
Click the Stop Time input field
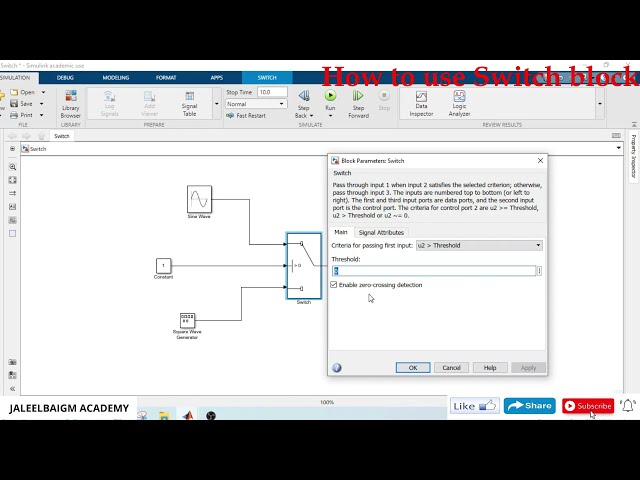[272, 92]
